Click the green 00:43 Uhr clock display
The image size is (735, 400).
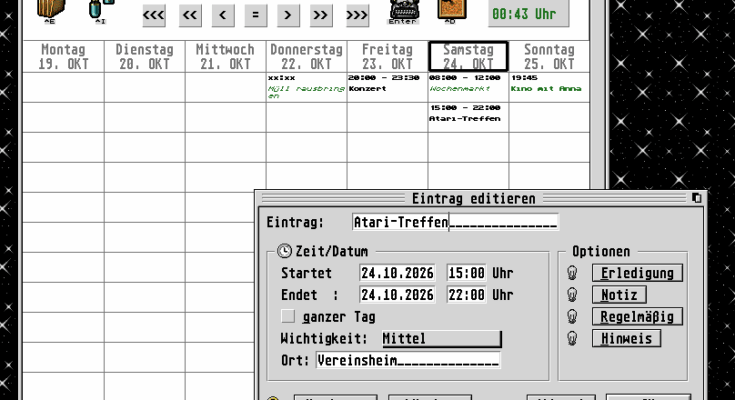point(528,14)
